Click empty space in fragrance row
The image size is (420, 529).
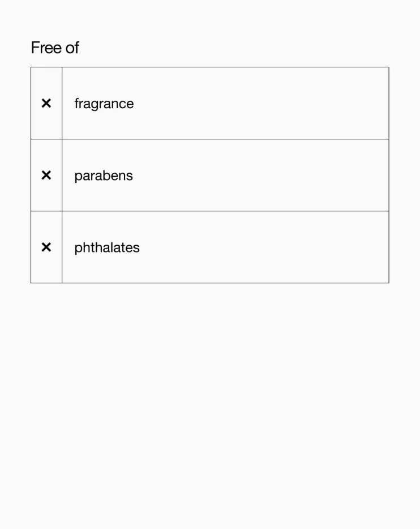(263, 103)
